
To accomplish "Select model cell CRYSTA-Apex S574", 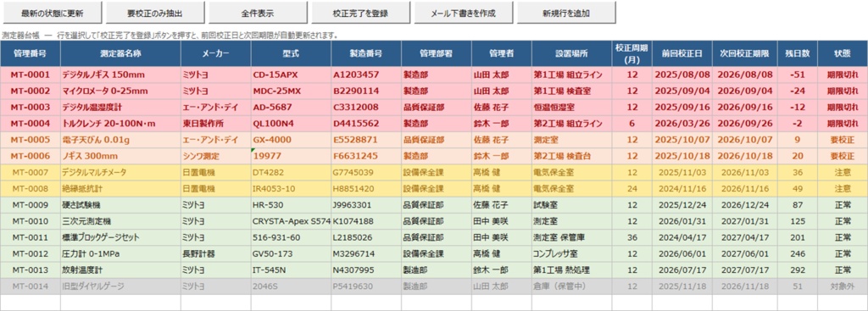I will [x=292, y=221].
